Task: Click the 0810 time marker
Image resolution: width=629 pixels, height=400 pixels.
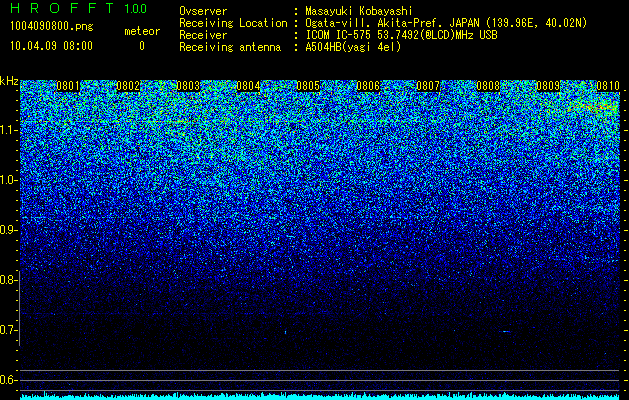Action: pyautogui.click(x=608, y=86)
